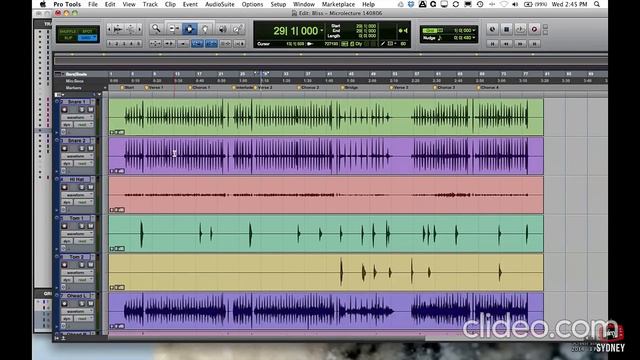
Task: Open Spotlight search in menu bar
Action: click(x=597, y=4)
